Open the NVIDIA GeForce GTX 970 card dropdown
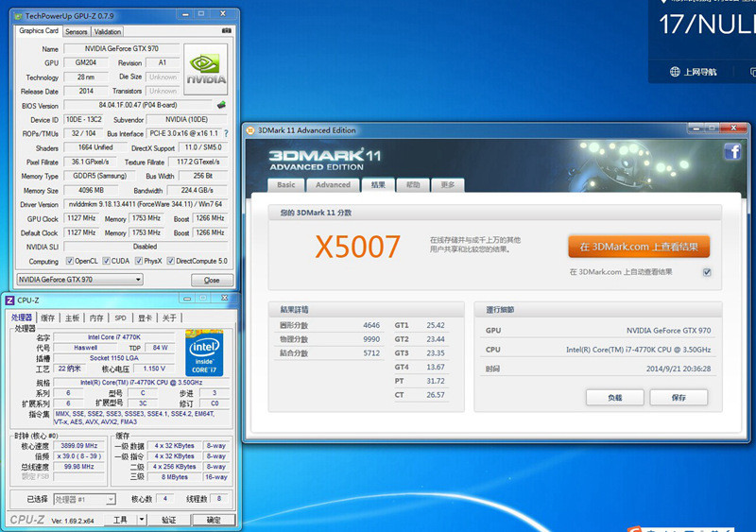This screenshot has height=532, width=756. point(138,280)
